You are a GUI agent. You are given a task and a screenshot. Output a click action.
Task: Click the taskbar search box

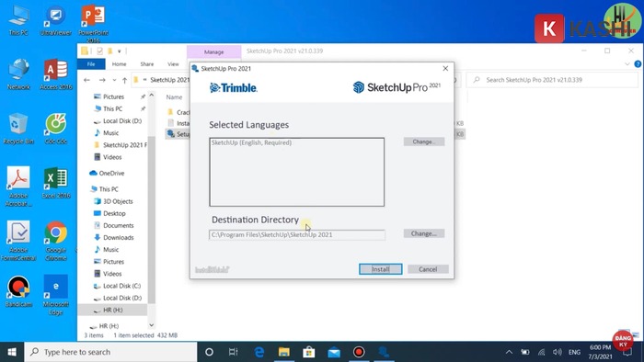(111, 352)
